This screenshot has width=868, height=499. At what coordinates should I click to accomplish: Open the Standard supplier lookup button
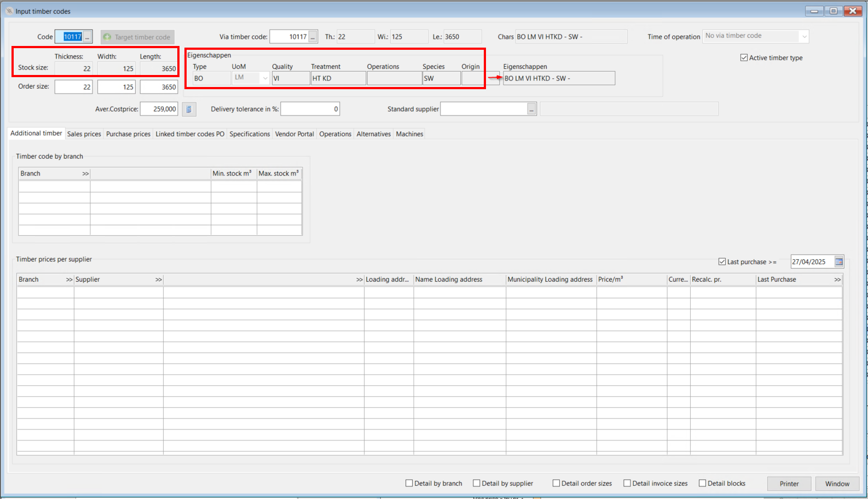coord(531,109)
